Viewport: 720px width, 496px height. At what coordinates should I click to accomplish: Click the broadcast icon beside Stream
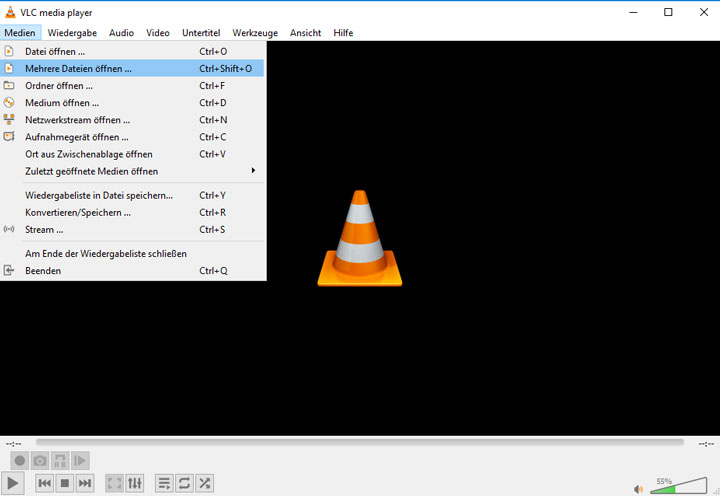9,229
